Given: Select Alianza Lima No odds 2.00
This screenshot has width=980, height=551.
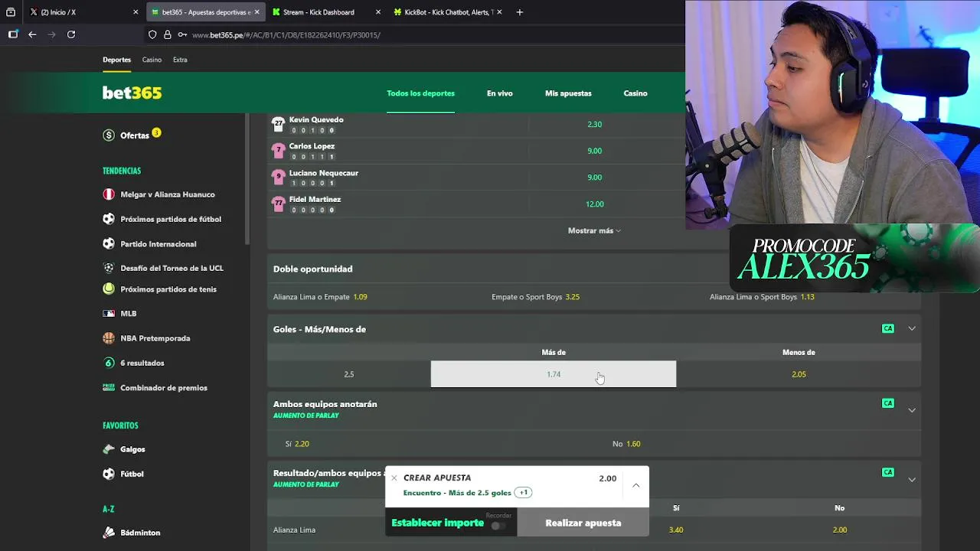Looking at the screenshot, I should click(x=839, y=530).
